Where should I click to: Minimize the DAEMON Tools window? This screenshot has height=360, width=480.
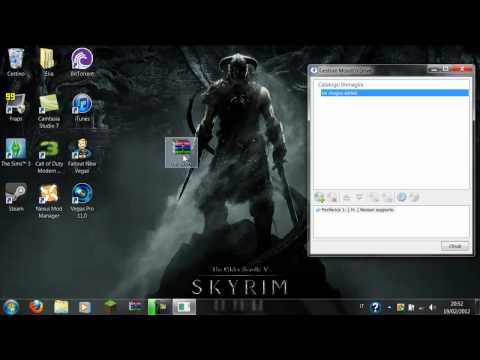[434, 69]
